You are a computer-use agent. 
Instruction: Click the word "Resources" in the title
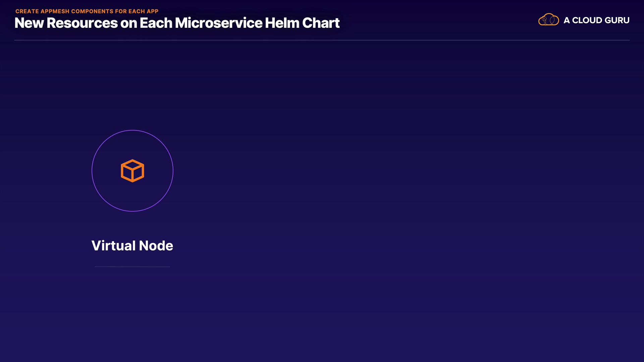(82, 23)
